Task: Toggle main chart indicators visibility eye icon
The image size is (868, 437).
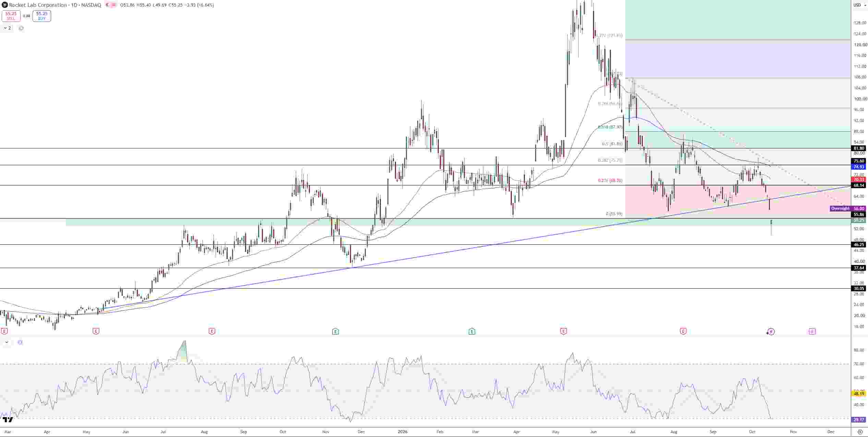Action: [x=21, y=28]
